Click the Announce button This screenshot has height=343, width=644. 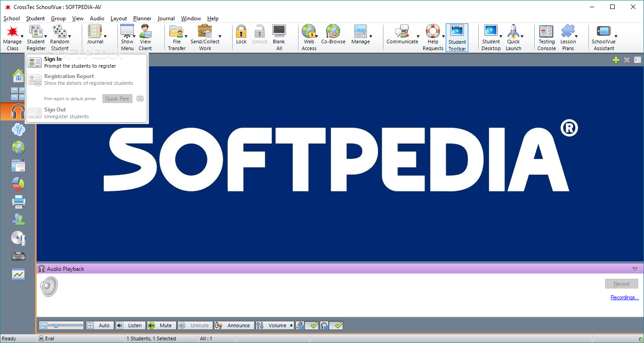tap(234, 325)
